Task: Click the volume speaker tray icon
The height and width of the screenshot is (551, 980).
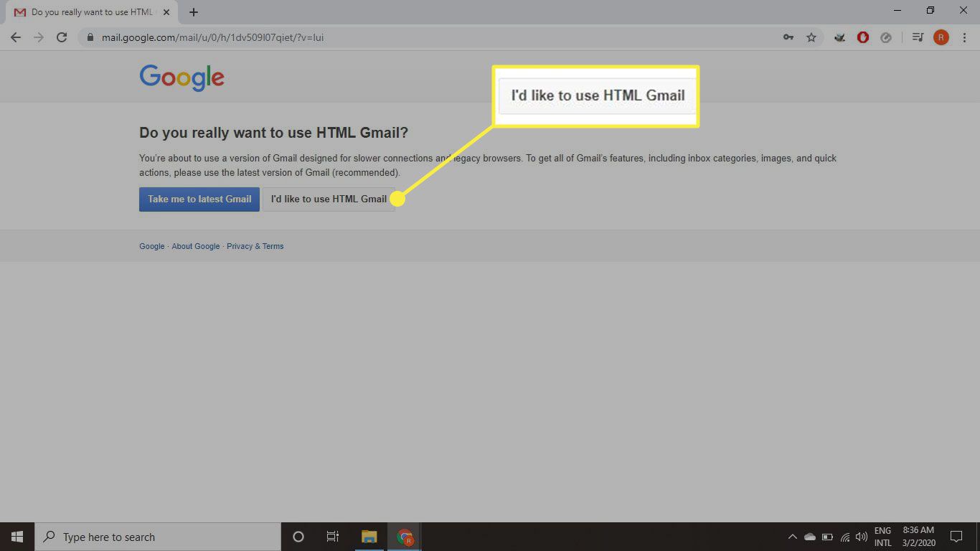Action: 862,537
